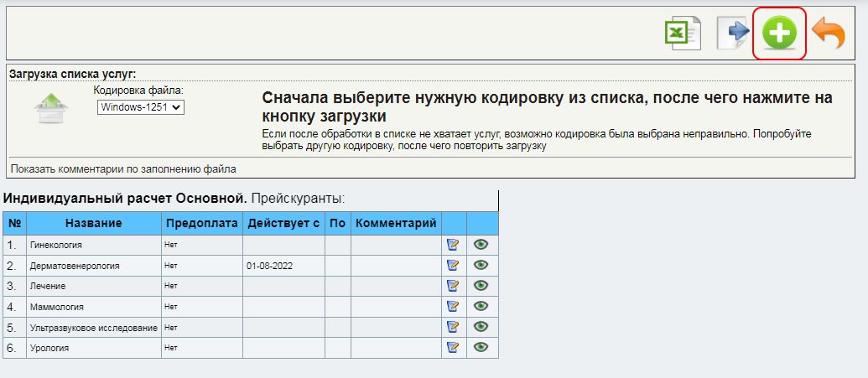868x378 pixels.
Task: View Гинекология with the eye icon
Action: tap(481, 245)
